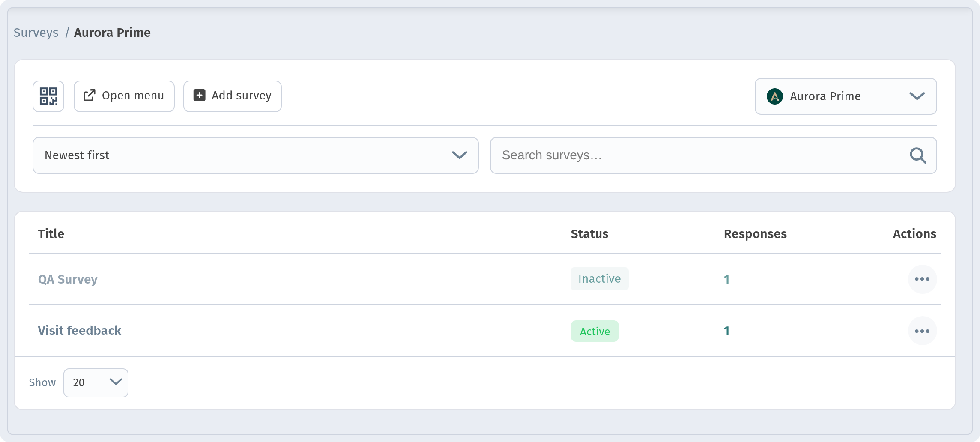
Task: Click the Aurora Prime avatar logo
Action: [x=775, y=96]
